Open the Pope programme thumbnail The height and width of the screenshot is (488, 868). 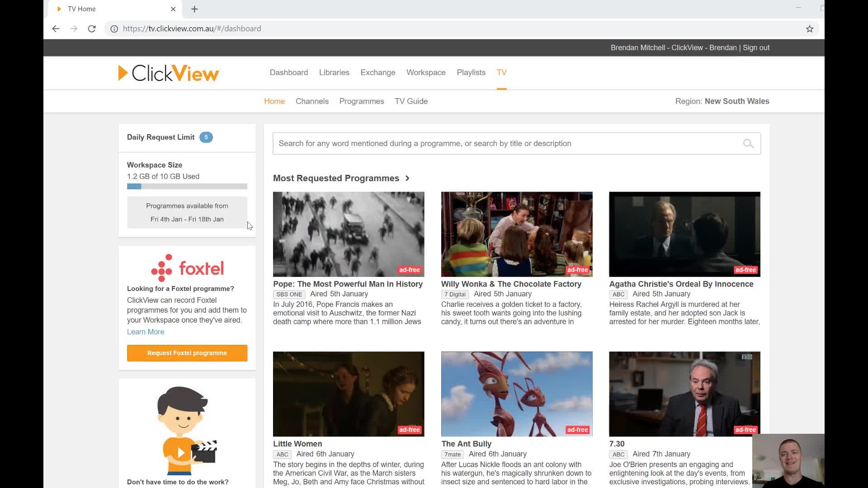(349, 234)
